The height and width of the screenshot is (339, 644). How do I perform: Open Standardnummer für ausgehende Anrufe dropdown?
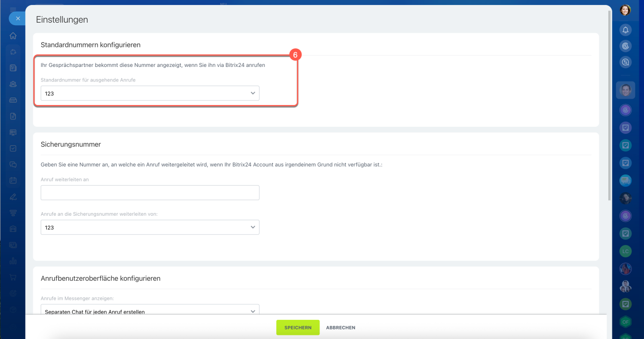pyautogui.click(x=150, y=93)
